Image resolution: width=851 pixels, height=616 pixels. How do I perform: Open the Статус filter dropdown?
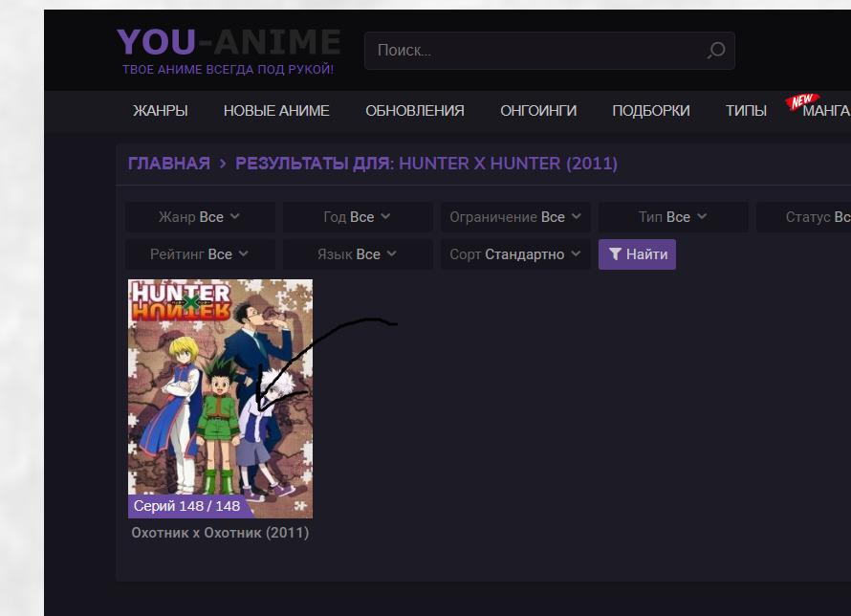pos(815,217)
